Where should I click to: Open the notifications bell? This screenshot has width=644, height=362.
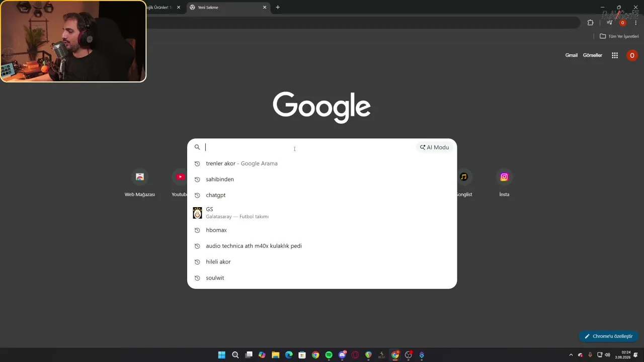point(636,355)
